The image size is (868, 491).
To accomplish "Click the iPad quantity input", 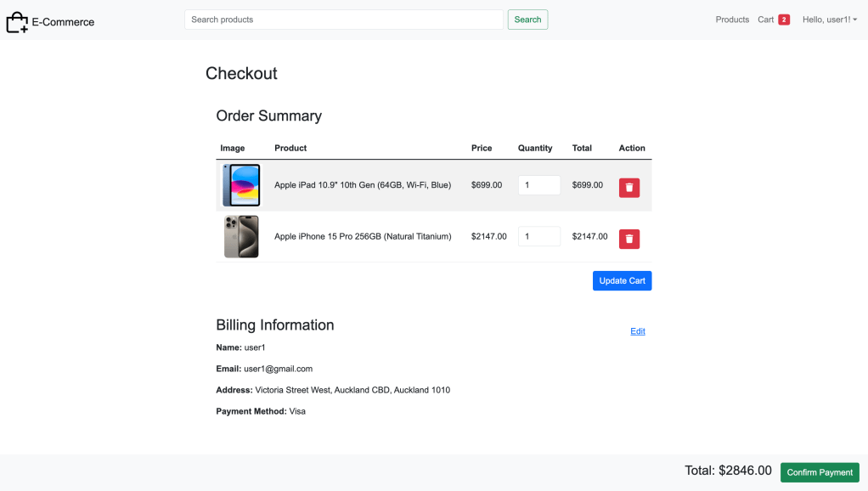I will pos(538,185).
